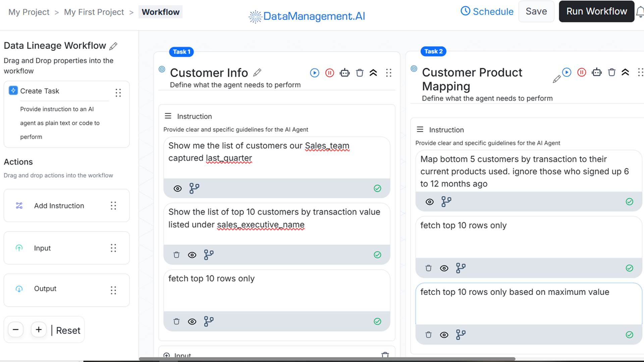Click the Run Workflow button
This screenshot has height=362, width=644.
596,11
